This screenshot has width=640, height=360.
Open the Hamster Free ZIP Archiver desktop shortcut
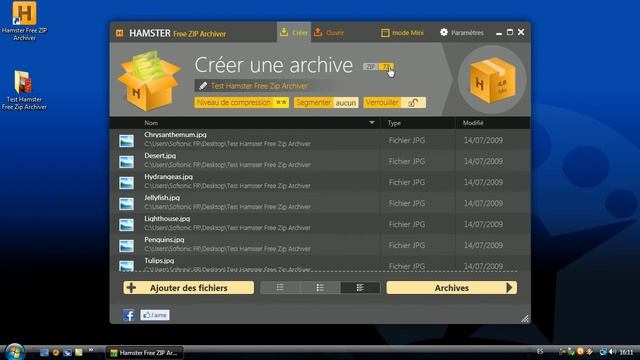coord(24,20)
